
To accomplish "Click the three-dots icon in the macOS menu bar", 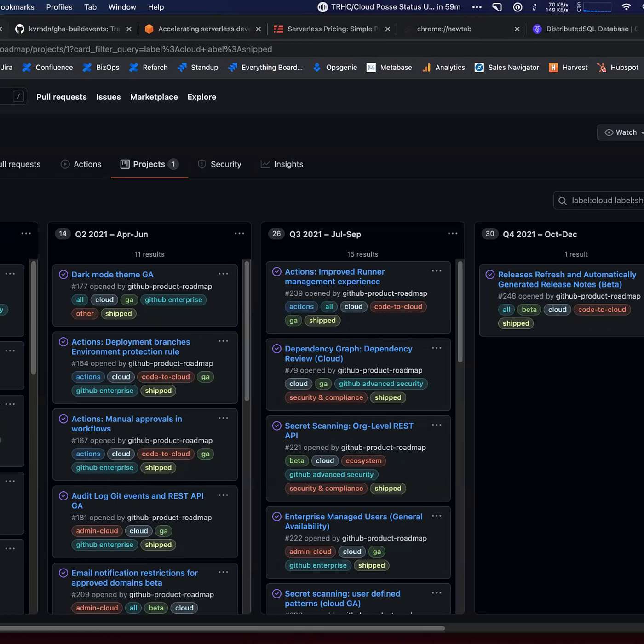I will pos(477,7).
